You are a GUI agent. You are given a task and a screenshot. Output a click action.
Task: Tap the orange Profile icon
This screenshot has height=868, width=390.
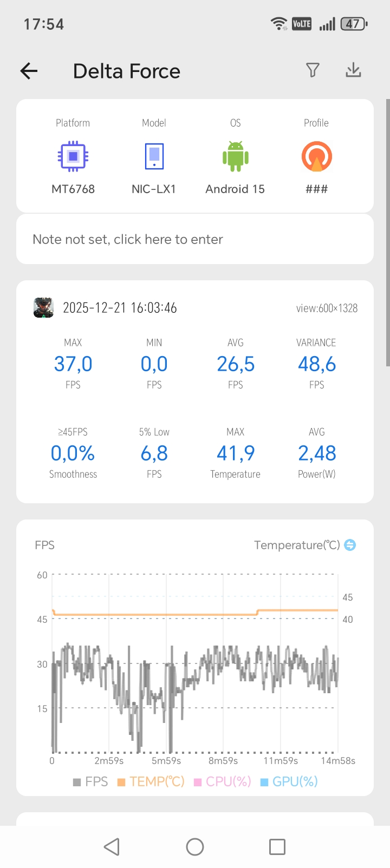click(316, 156)
